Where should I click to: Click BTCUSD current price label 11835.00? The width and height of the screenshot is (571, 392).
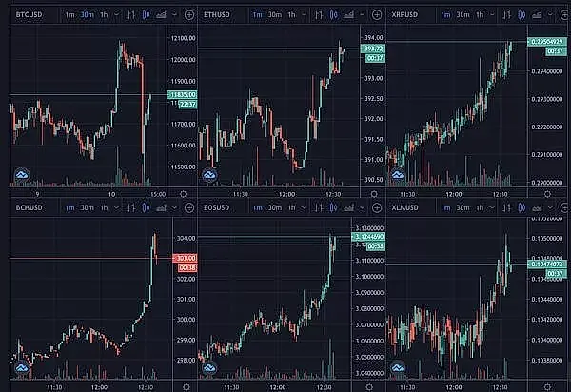182,94
